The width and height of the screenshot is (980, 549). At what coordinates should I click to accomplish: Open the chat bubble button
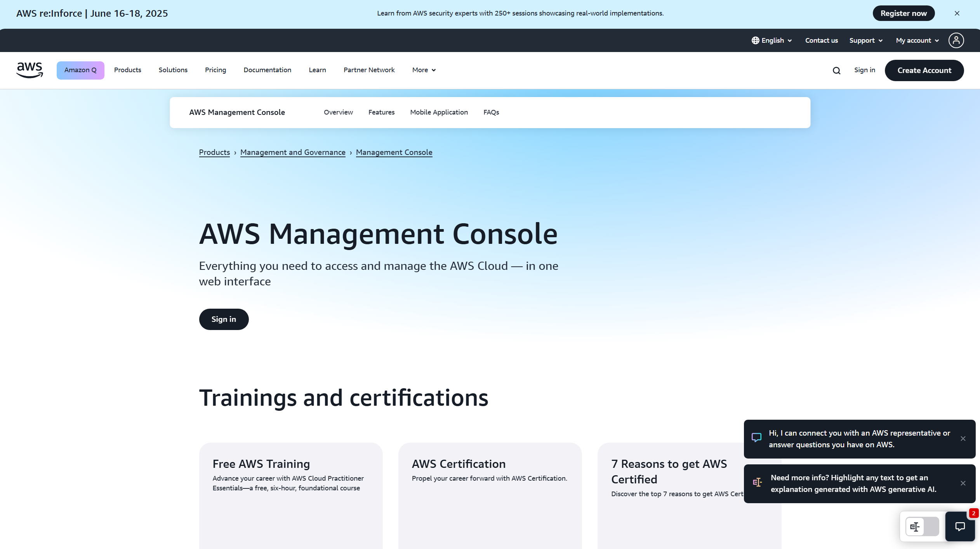[x=960, y=526]
